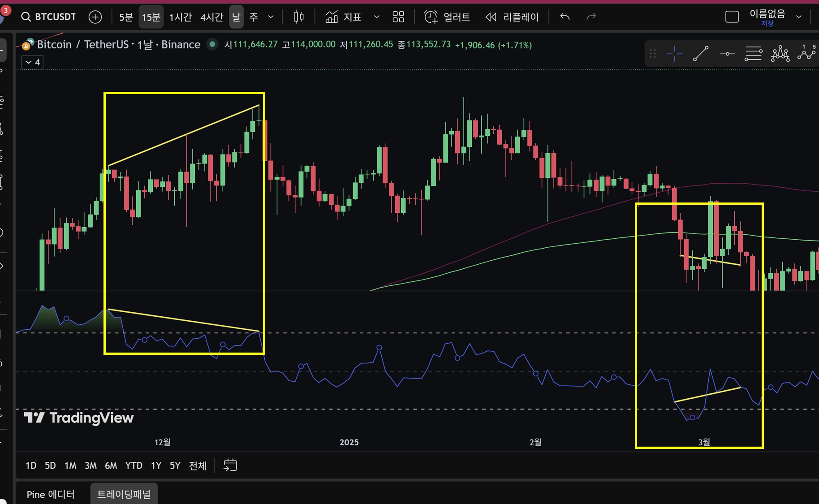Set the chart range to 5D

click(50, 465)
